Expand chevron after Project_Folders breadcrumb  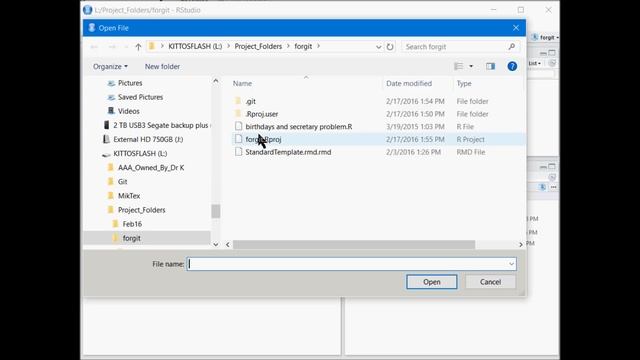coord(288,47)
